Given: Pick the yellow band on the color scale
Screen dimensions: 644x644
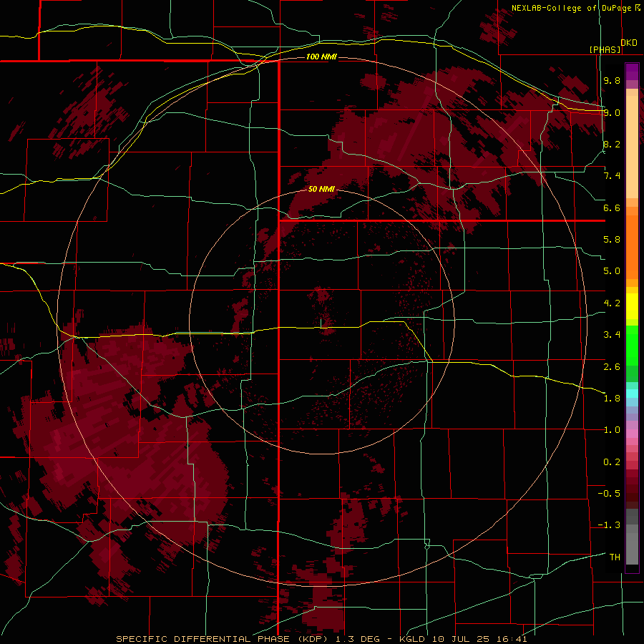Looking at the screenshot, I should coord(632,306).
